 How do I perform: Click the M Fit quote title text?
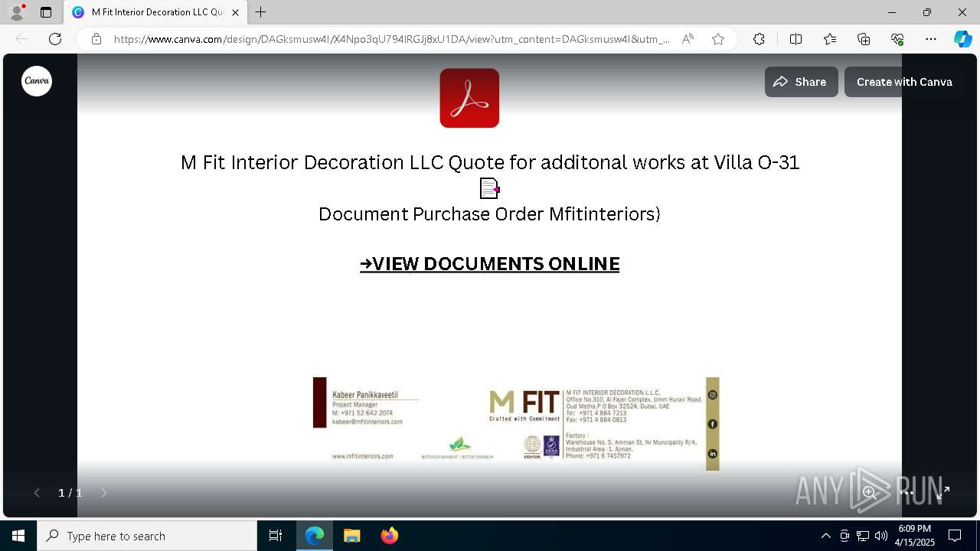coord(490,162)
